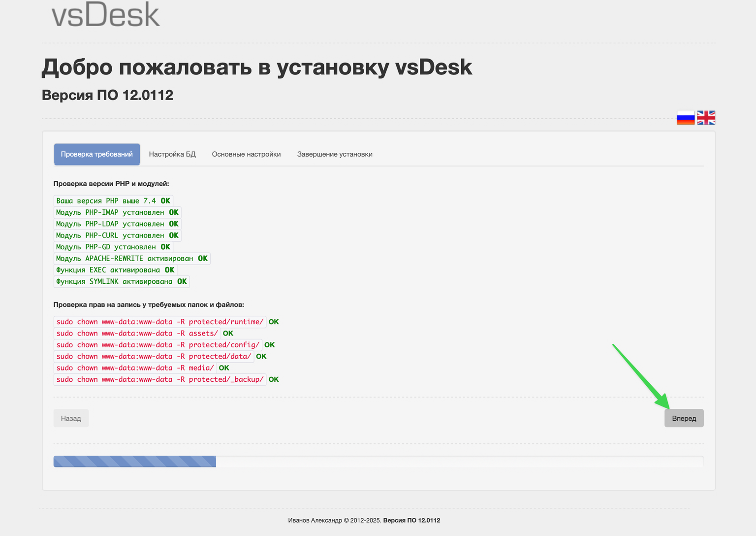Viewport: 756px width, 536px height.
Task: Click the PHP-IMAP module status line
Action: coord(117,212)
